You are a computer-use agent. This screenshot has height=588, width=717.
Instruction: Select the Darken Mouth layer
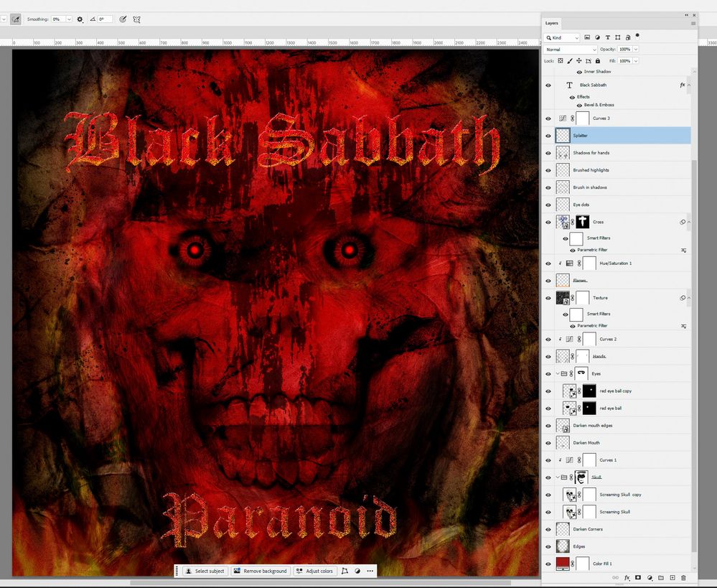tap(622, 443)
